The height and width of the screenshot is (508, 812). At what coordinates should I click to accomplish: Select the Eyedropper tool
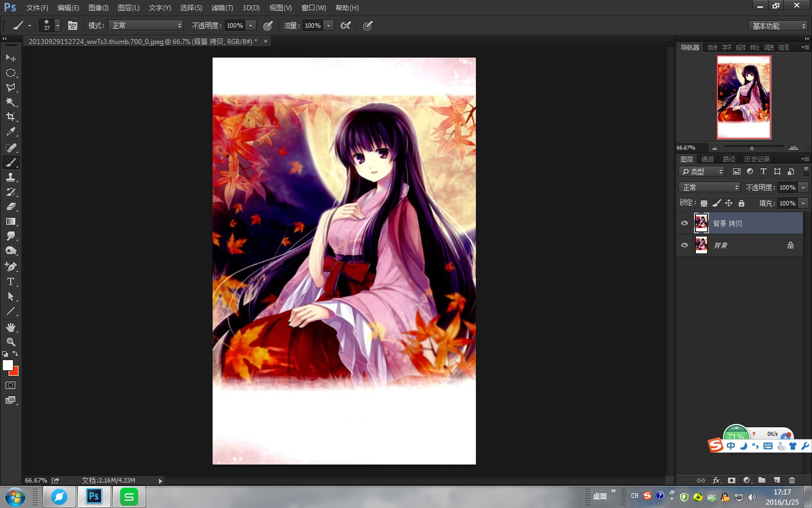point(11,132)
